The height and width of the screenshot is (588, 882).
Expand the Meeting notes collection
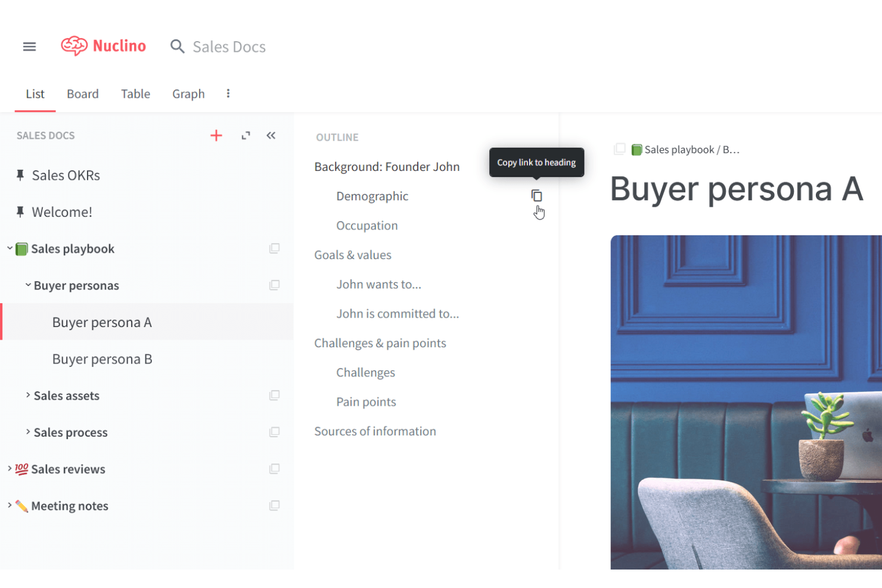pyautogui.click(x=10, y=505)
